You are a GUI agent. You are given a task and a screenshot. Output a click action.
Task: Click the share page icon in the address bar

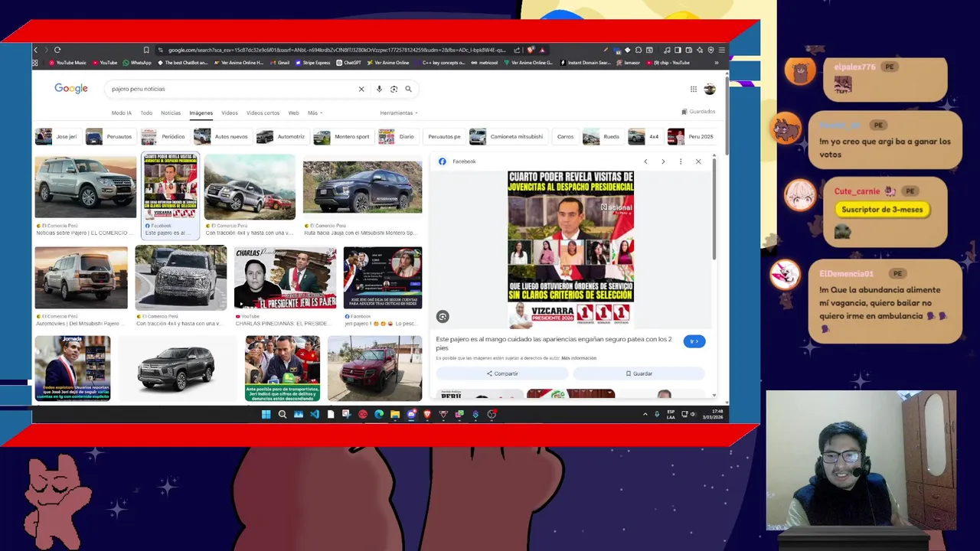(x=517, y=50)
